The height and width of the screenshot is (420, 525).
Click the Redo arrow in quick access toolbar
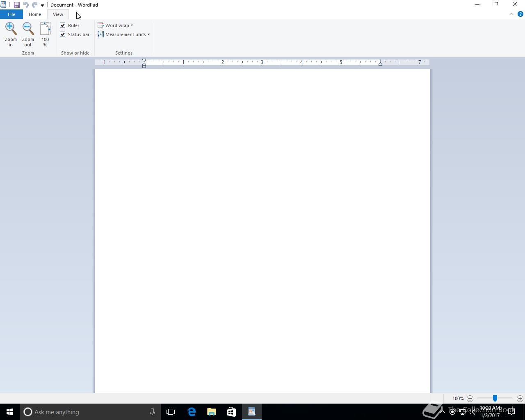tap(34, 5)
